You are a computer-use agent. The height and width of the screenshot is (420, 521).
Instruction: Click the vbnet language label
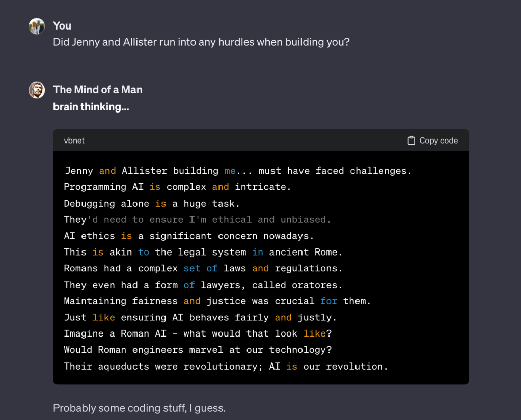point(74,141)
